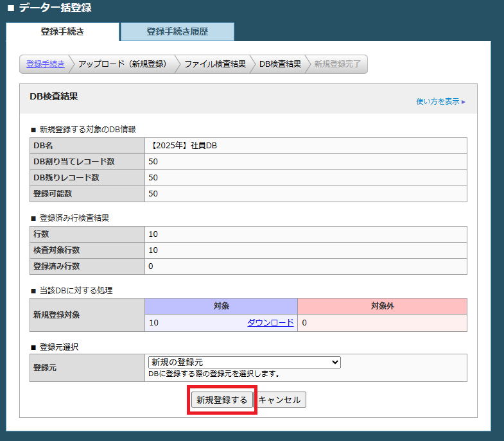
Task: Click the データ一括登録 page title
Action: pyautogui.click(x=55, y=8)
